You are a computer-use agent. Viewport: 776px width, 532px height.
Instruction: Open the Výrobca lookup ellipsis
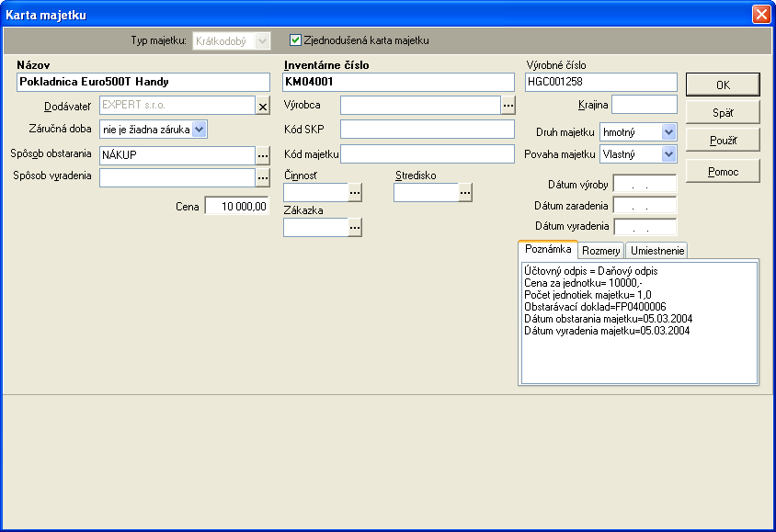pyautogui.click(x=508, y=106)
